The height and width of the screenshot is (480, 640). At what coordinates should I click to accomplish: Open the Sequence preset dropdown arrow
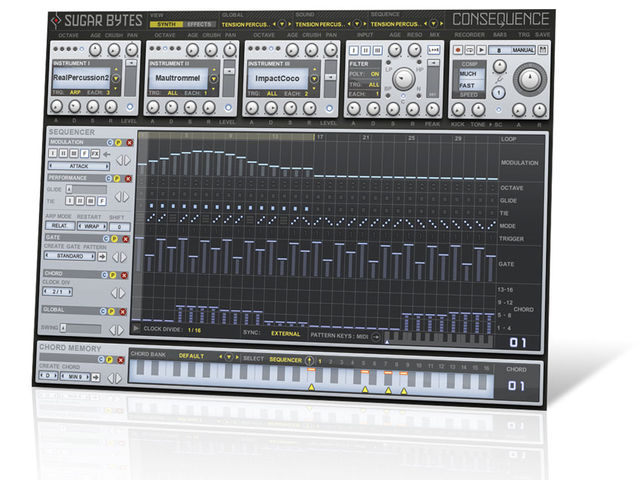[433, 24]
